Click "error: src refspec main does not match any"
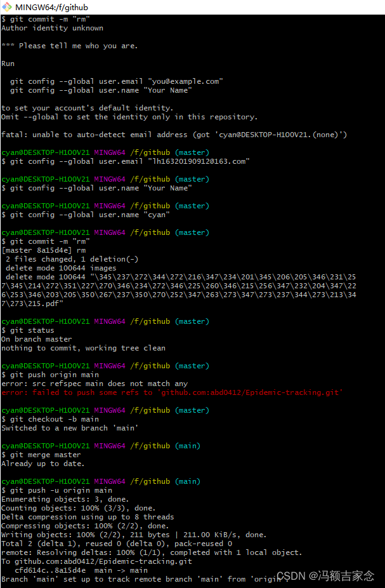Screen dimensions: 385x588 [95, 384]
